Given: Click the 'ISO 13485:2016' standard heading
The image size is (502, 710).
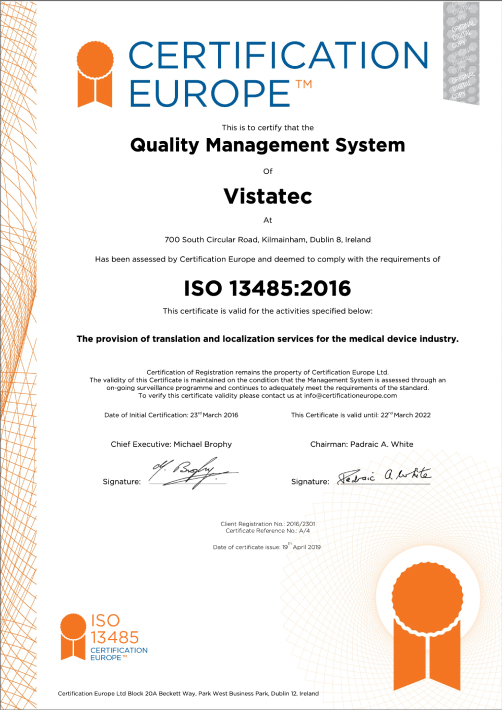Looking at the screenshot, I should point(268,288).
